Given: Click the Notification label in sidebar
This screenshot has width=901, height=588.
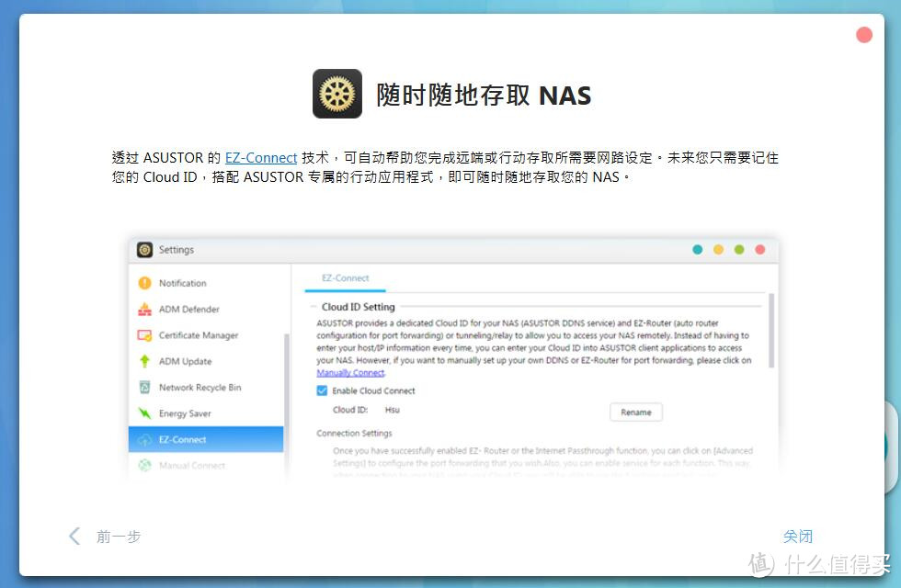Looking at the screenshot, I should pyautogui.click(x=183, y=283).
